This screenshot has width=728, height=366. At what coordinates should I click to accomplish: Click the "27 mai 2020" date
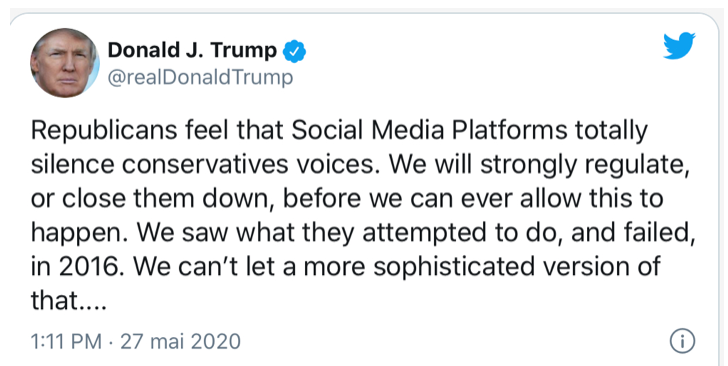pos(181,342)
